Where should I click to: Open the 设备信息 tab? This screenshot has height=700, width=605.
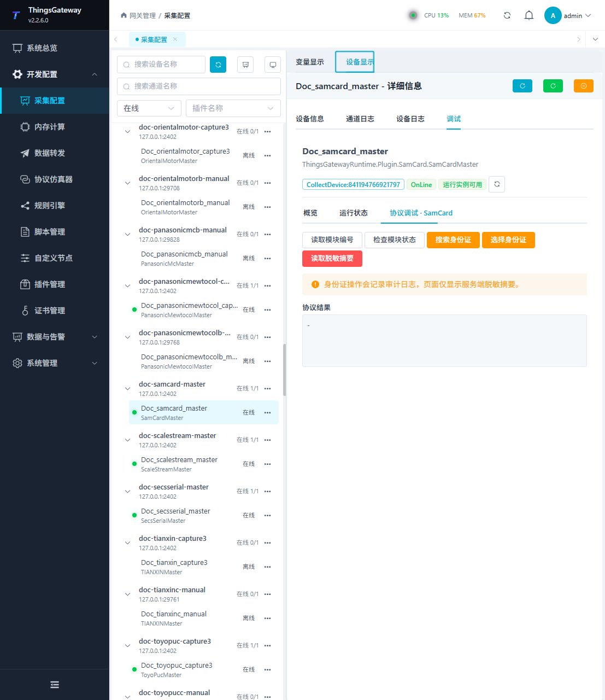point(310,119)
